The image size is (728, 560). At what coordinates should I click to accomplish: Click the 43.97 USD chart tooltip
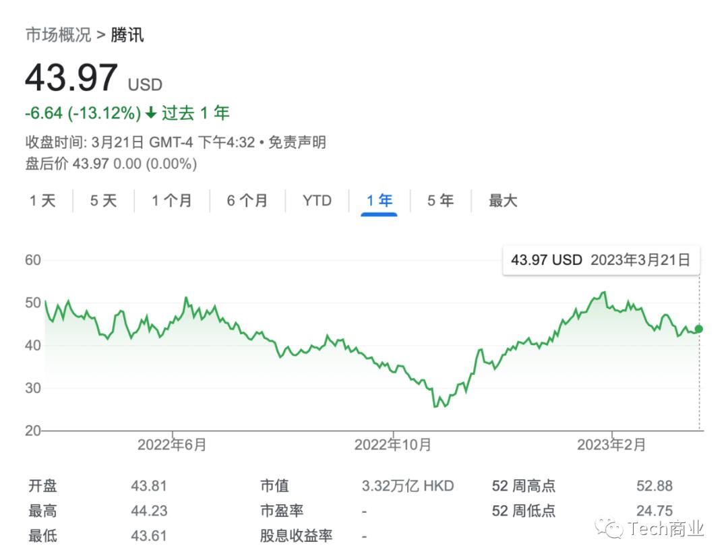pos(601,260)
